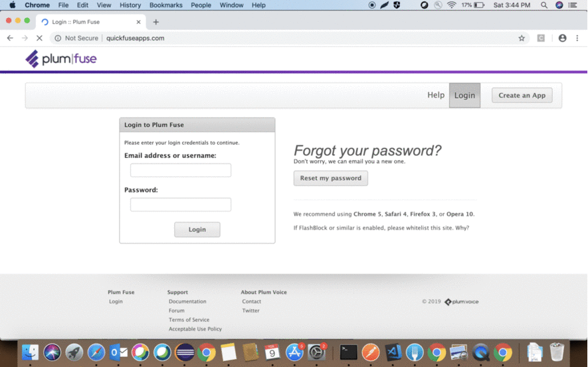Image resolution: width=588 pixels, height=367 pixels.
Task: Open Spotlight search in menu bar
Action: pos(543,5)
